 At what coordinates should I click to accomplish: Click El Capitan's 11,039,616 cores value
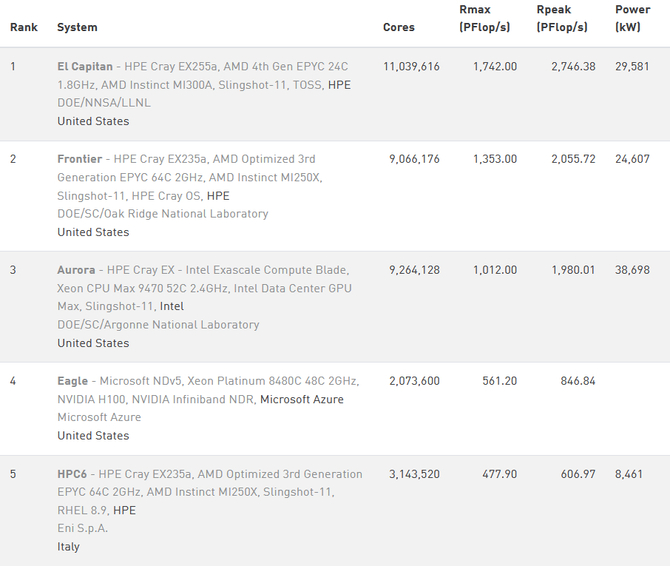point(411,67)
